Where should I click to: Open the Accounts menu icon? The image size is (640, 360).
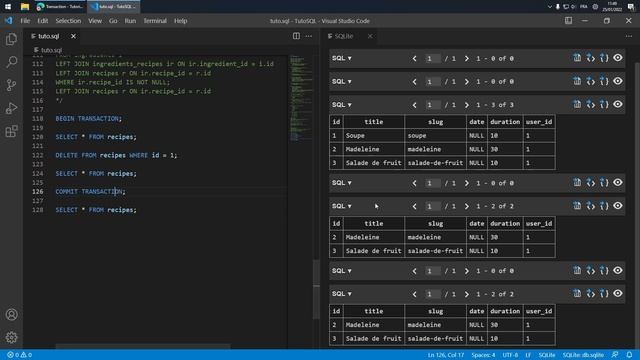pos(11,315)
